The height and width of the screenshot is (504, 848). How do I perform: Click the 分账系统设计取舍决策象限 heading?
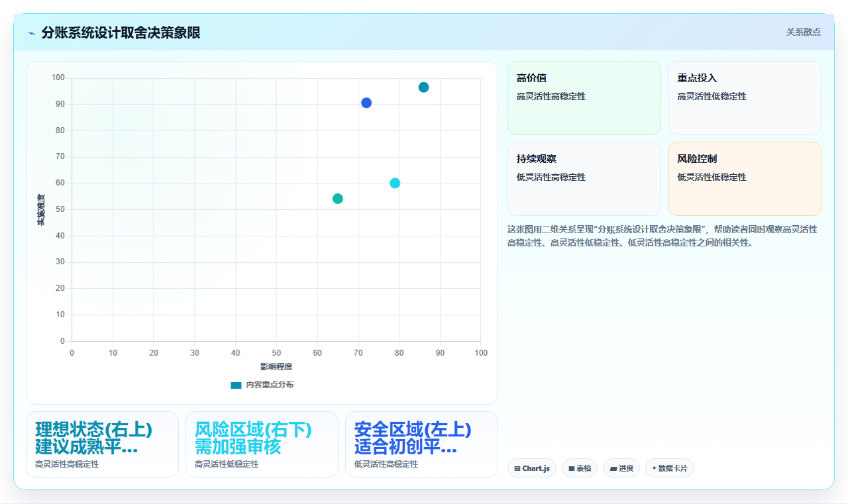coord(121,32)
